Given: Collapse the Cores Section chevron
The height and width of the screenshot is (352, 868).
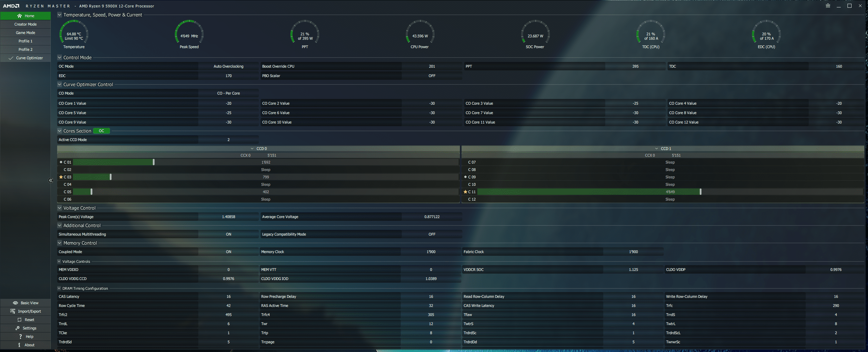Looking at the screenshot, I should pos(60,131).
